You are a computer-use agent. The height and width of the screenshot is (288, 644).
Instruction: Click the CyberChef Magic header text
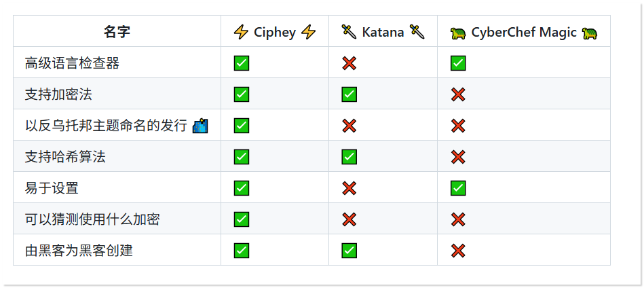point(524,32)
